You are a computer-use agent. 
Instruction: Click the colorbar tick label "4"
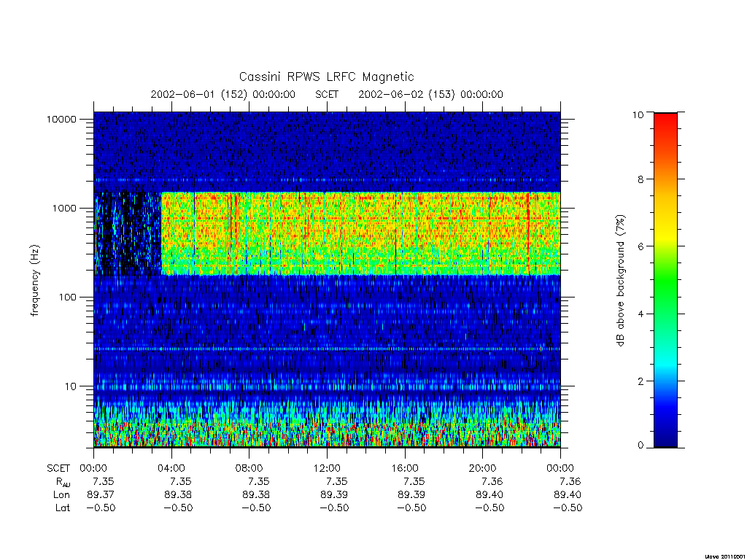pyautogui.click(x=640, y=314)
